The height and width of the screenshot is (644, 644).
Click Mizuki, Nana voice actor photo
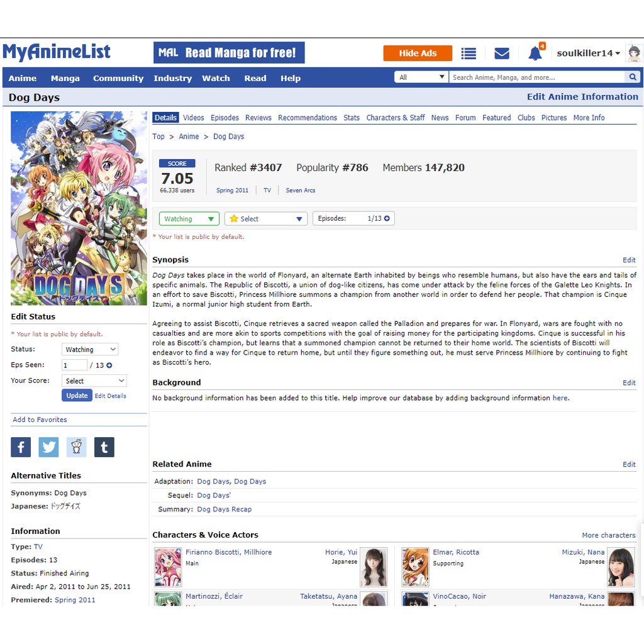point(621,567)
